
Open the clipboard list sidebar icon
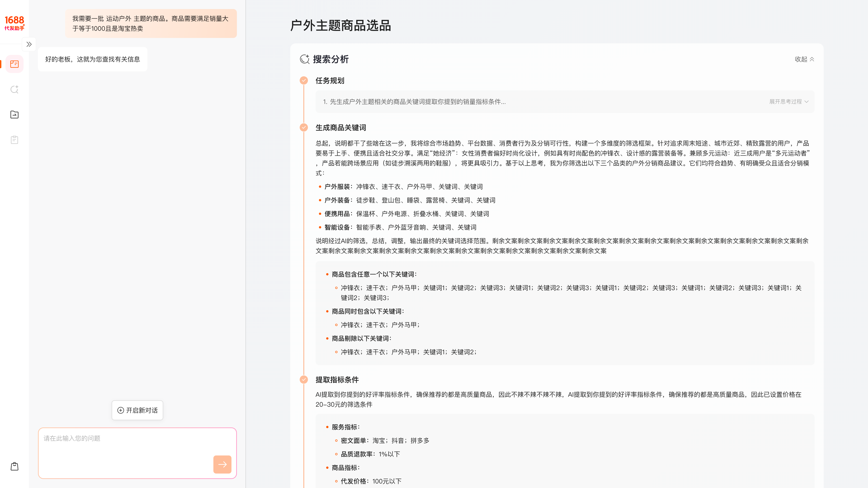click(x=14, y=140)
